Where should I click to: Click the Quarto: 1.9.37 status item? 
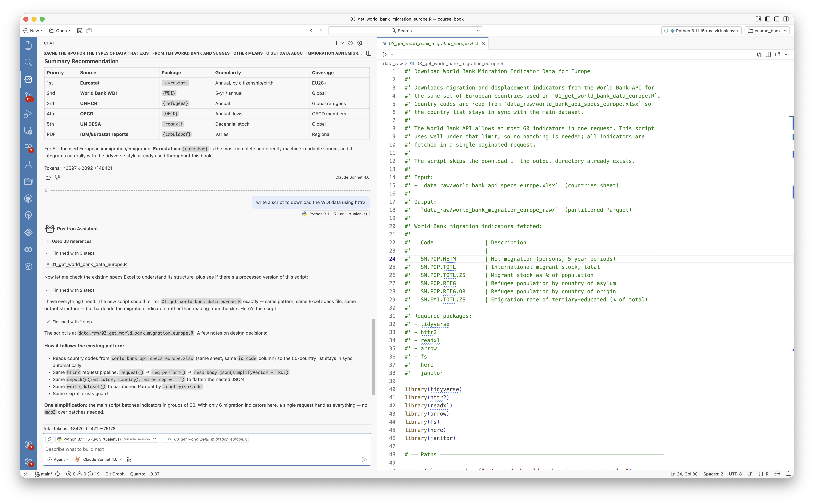pos(145,474)
